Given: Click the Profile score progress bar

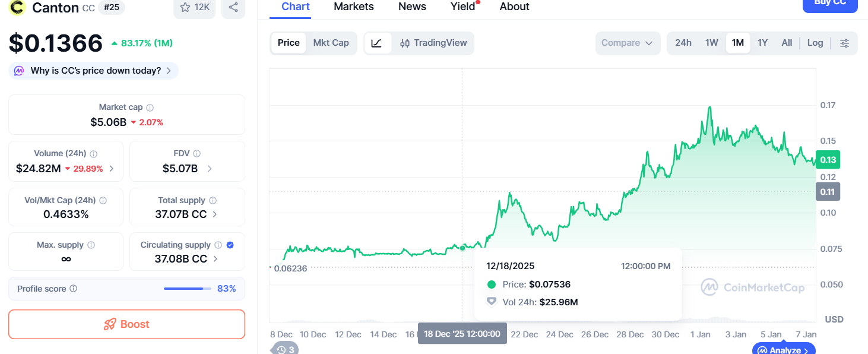Looking at the screenshot, I should point(187,289).
